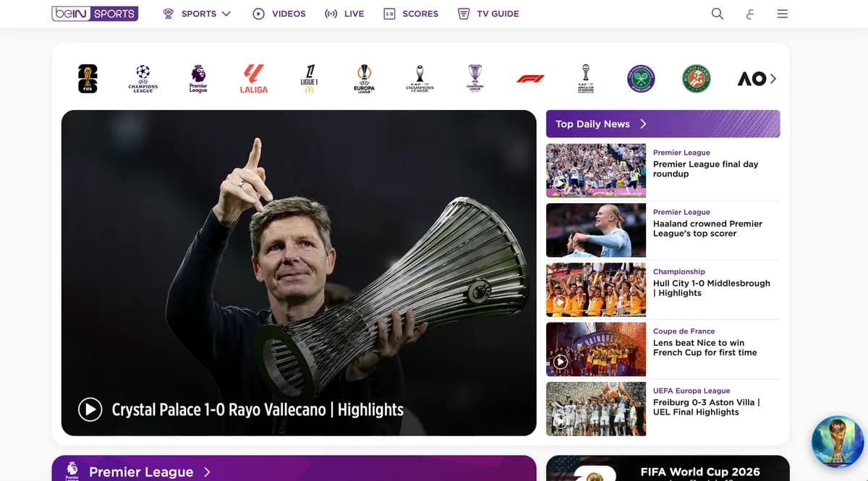868x481 pixels.
Task: Select the Roland Garros logo
Action: coord(697,78)
